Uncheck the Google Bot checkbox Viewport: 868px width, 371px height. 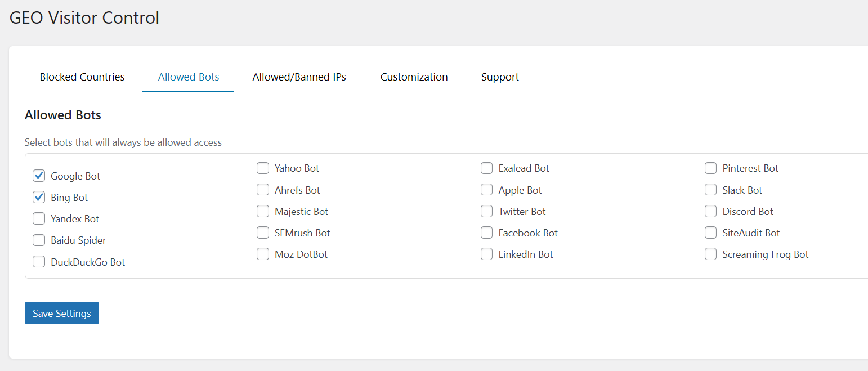coord(39,176)
